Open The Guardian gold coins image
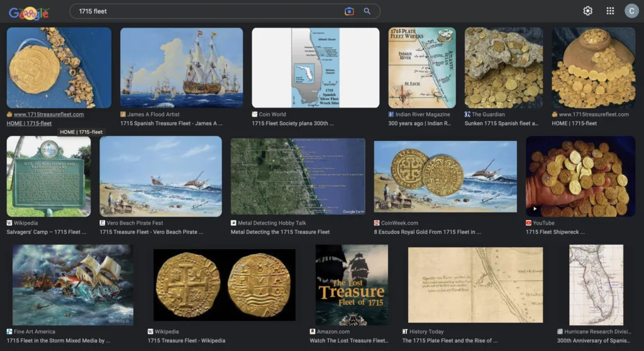 click(x=504, y=68)
